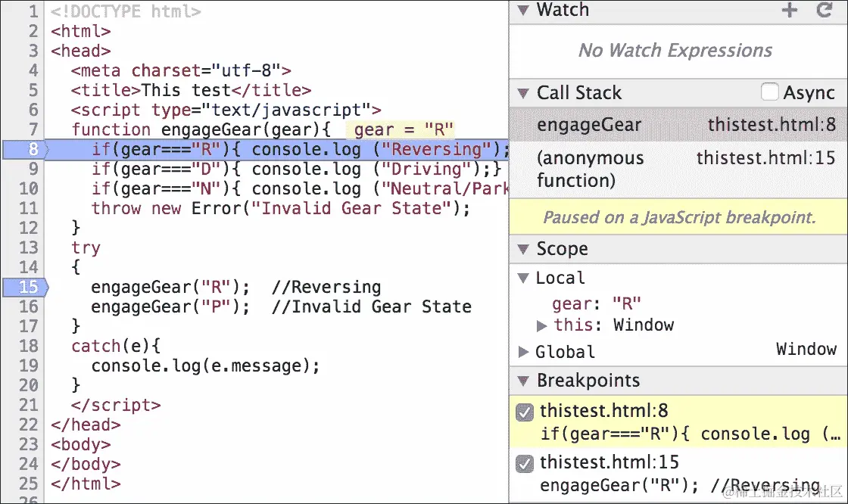Collapse the Breakpoints section
The width and height of the screenshot is (848, 504).
click(523, 381)
